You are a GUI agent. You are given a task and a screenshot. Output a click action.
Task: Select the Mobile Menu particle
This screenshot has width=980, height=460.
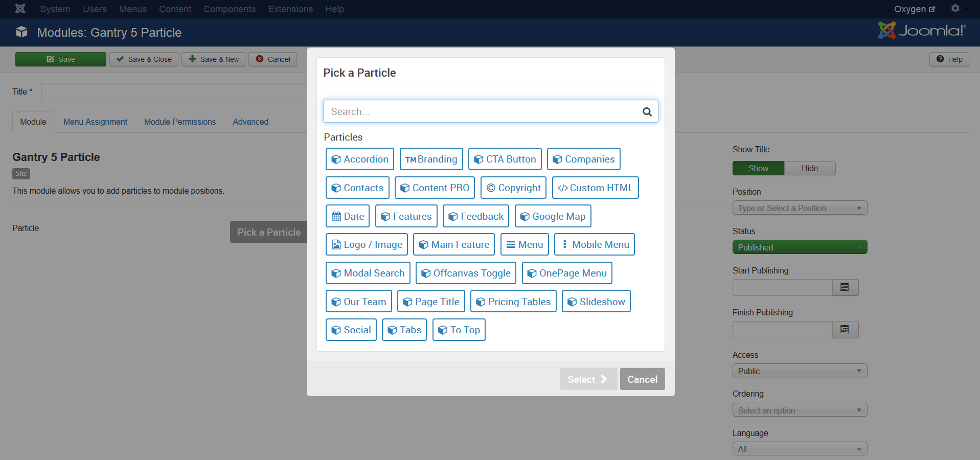(x=595, y=244)
